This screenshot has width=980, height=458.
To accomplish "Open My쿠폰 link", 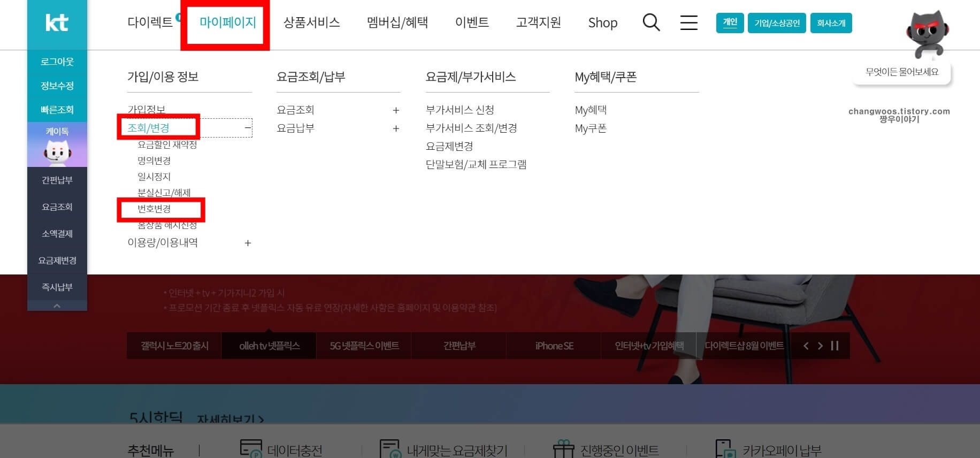I will point(591,128).
